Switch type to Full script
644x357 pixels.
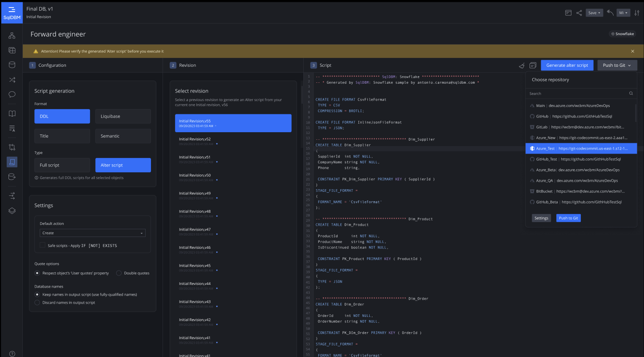(x=62, y=165)
